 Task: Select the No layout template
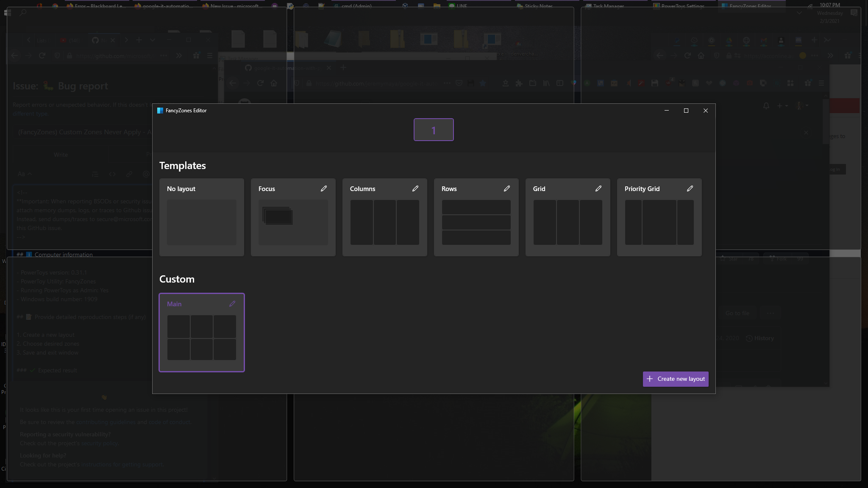tap(202, 222)
